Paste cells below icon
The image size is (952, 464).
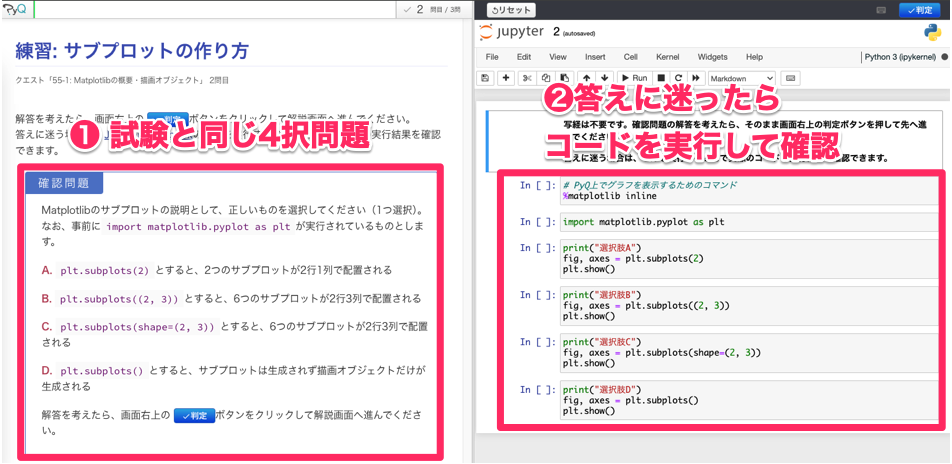(x=565, y=78)
